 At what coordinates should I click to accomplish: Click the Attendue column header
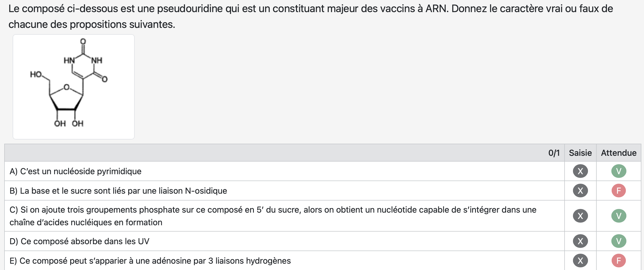[x=619, y=153]
